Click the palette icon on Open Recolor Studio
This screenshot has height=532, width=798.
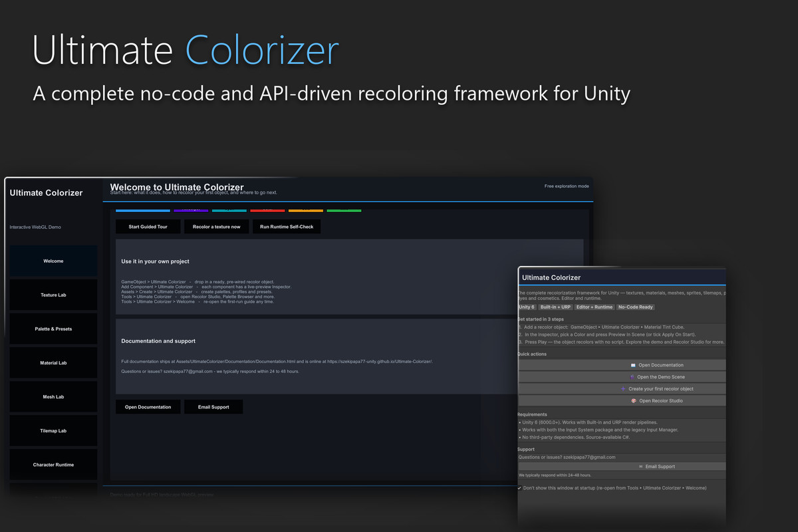click(x=633, y=401)
